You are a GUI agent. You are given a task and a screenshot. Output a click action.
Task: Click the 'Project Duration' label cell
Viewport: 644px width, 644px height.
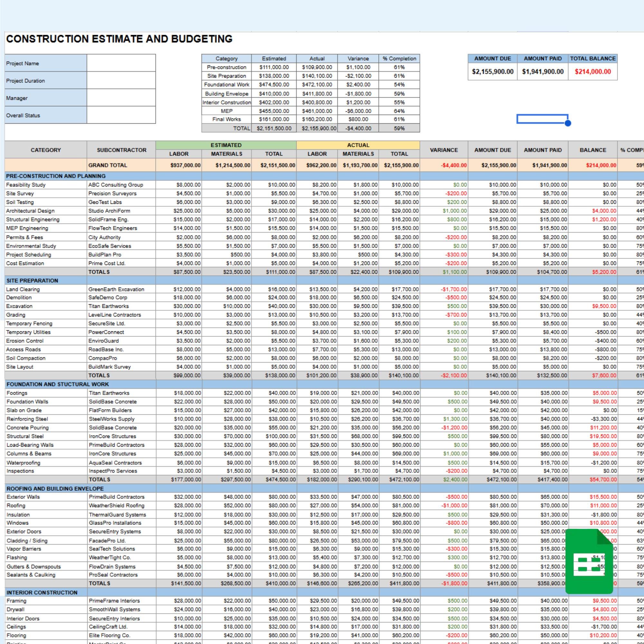tap(46, 81)
